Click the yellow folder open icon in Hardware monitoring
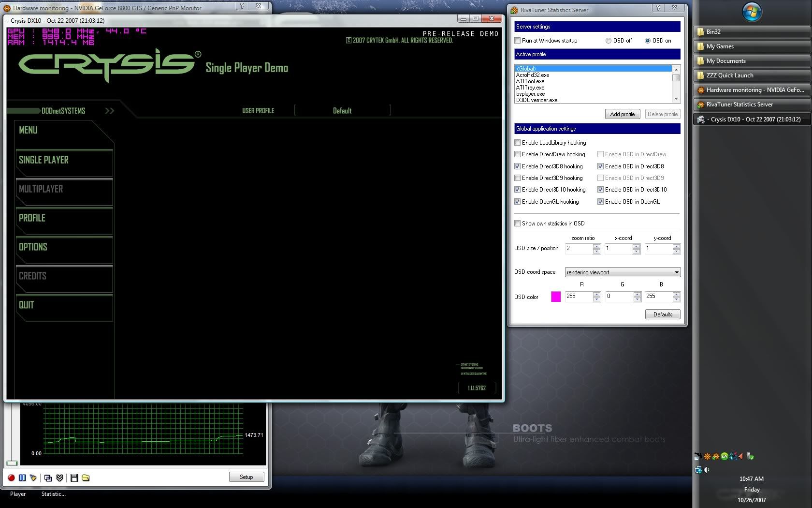The image size is (812, 508). pyautogui.click(x=86, y=478)
